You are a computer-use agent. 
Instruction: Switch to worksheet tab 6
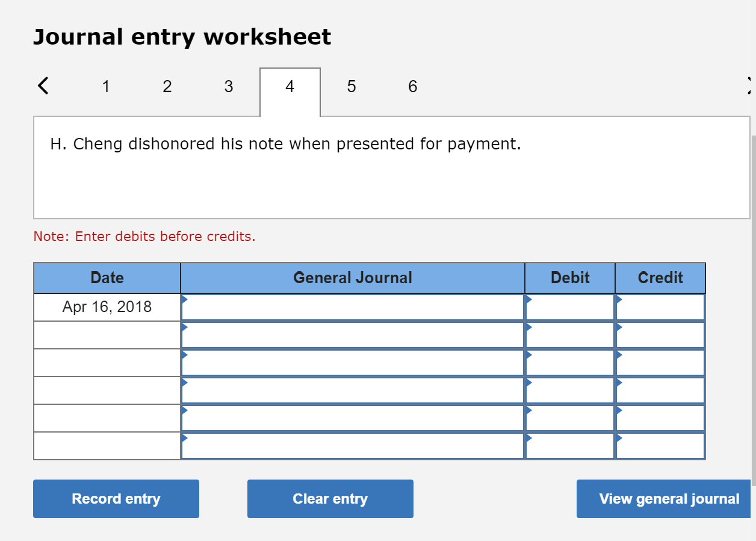point(412,86)
